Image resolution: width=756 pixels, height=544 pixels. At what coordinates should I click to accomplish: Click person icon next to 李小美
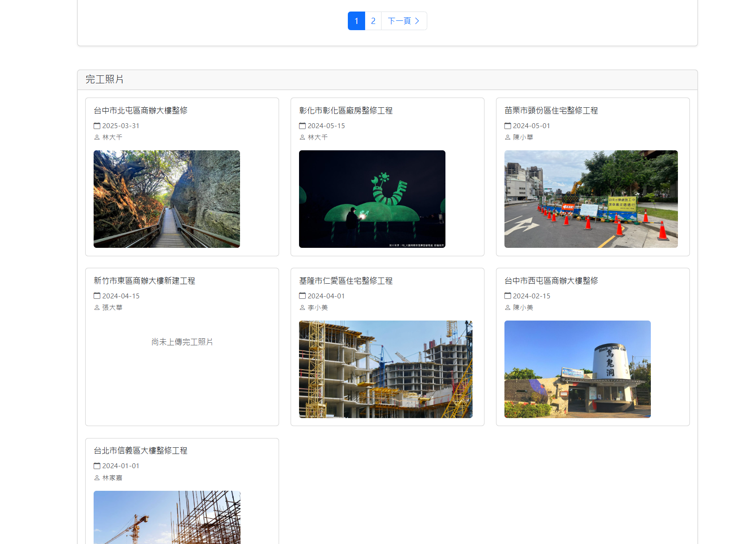tap(302, 307)
